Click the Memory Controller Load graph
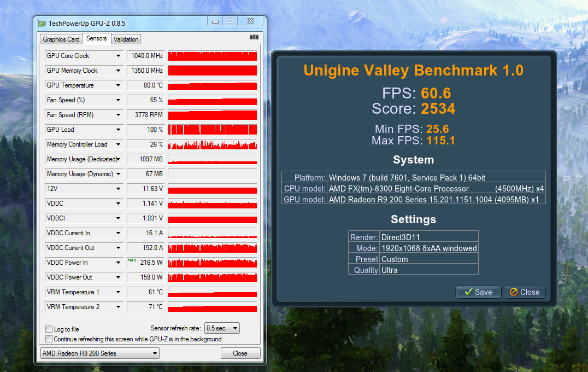The width and height of the screenshot is (588, 372). click(212, 144)
